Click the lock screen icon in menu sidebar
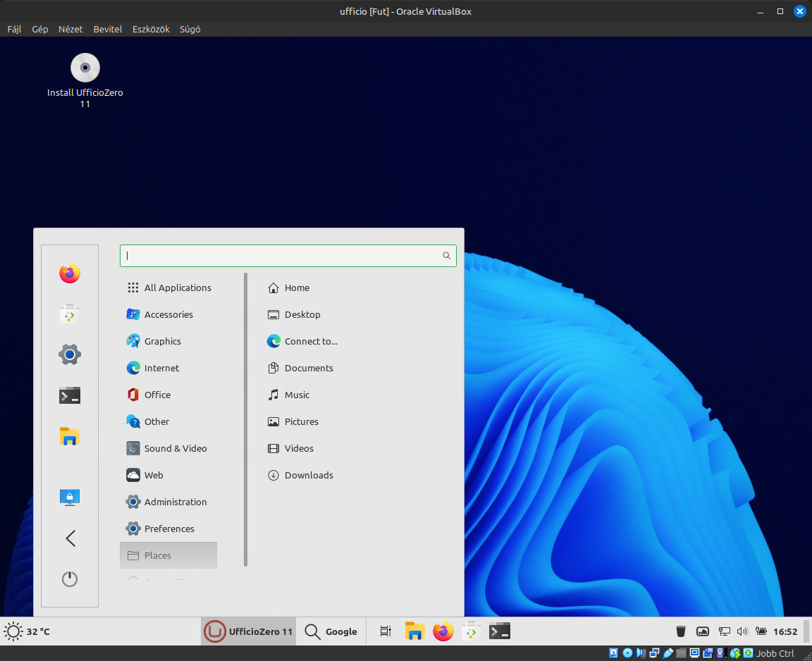This screenshot has height=661, width=812. coord(69,498)
